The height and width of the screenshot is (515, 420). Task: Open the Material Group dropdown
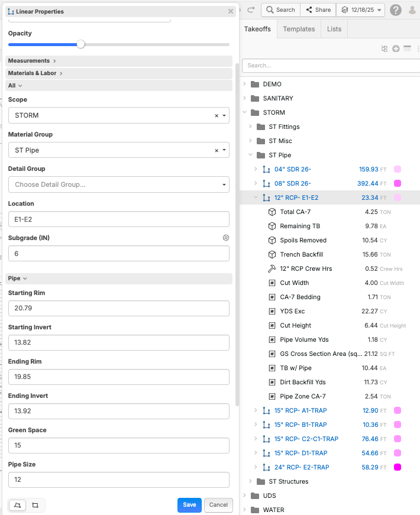coord(224,150)
